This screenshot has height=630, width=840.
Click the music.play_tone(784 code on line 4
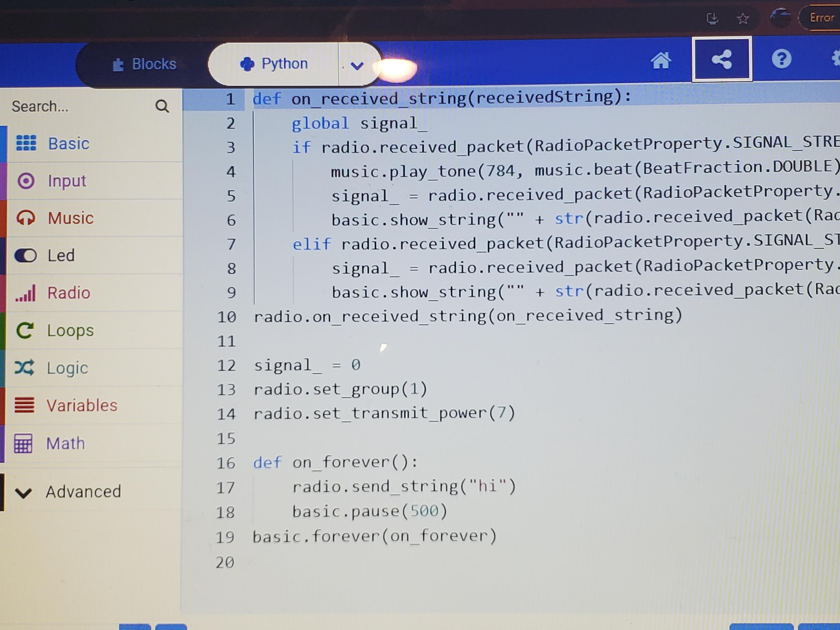click(423, 172)
